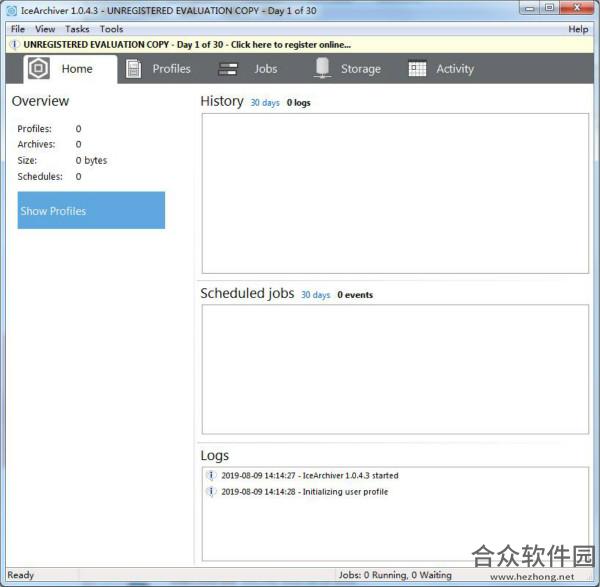The width and height of the screenshot is (600, 587).
Task: Open the Help menu
Action: (578, 29)
